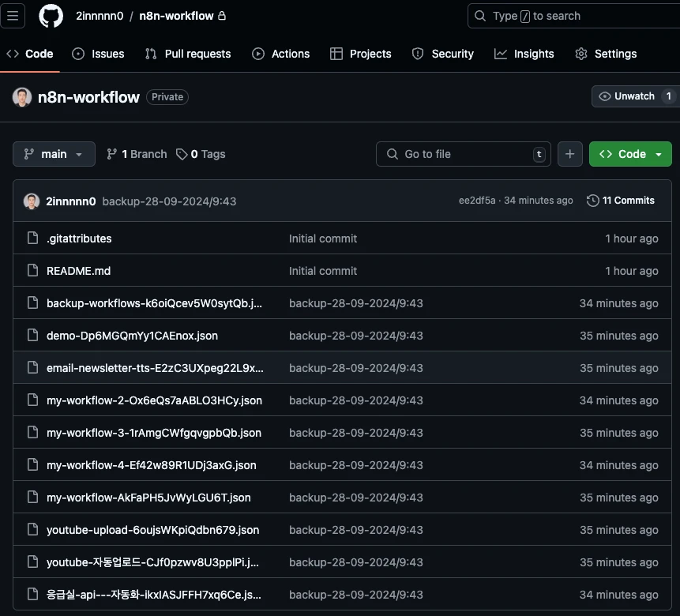The image size is (680, 616).
Task: Click 2innnnn0 author name in commit bar
Action: 71,201
